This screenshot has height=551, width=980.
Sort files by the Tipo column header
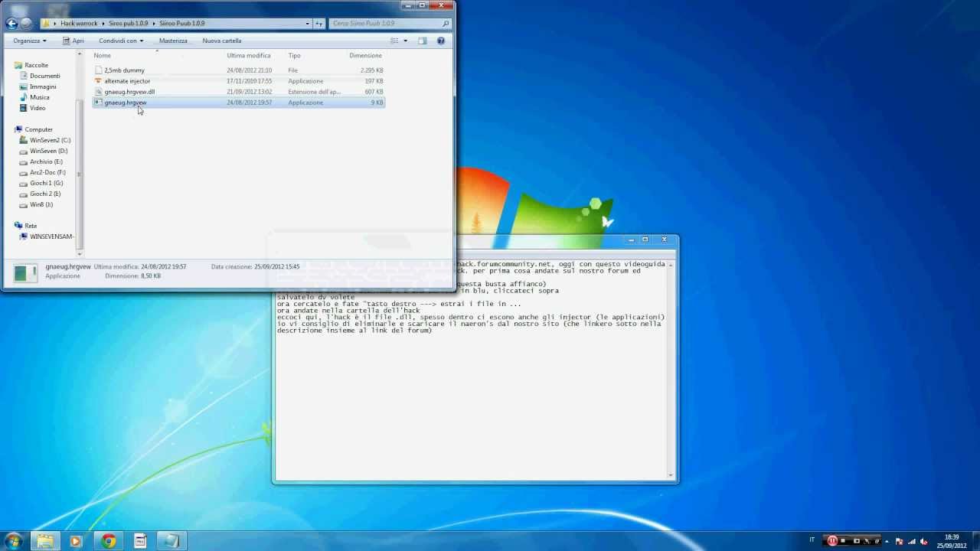(x=294, y=55)
